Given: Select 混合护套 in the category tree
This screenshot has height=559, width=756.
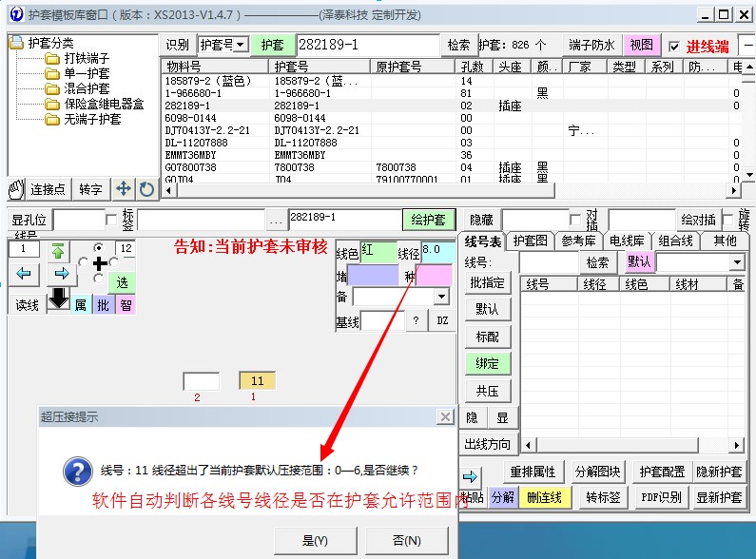Looking at the screenshot, I should point(87,88).
